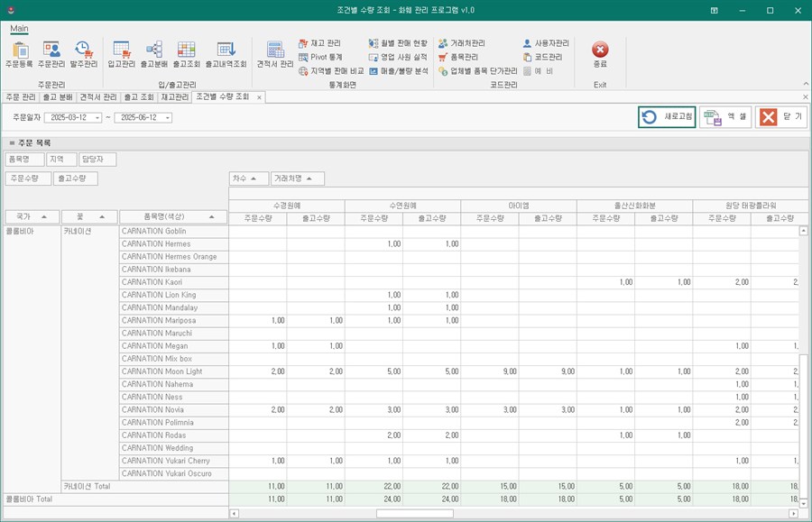Select the 출고수량 data field
Image resolution: width=812 pixels, height=522 pixels.
pyautogui.click(x=75, y=179)
